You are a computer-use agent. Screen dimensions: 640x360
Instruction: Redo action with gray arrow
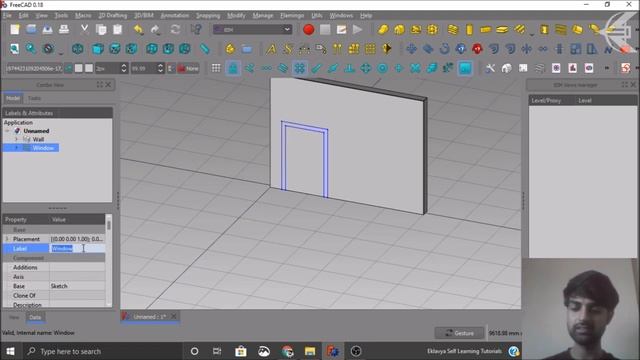(x=155, y=29)
